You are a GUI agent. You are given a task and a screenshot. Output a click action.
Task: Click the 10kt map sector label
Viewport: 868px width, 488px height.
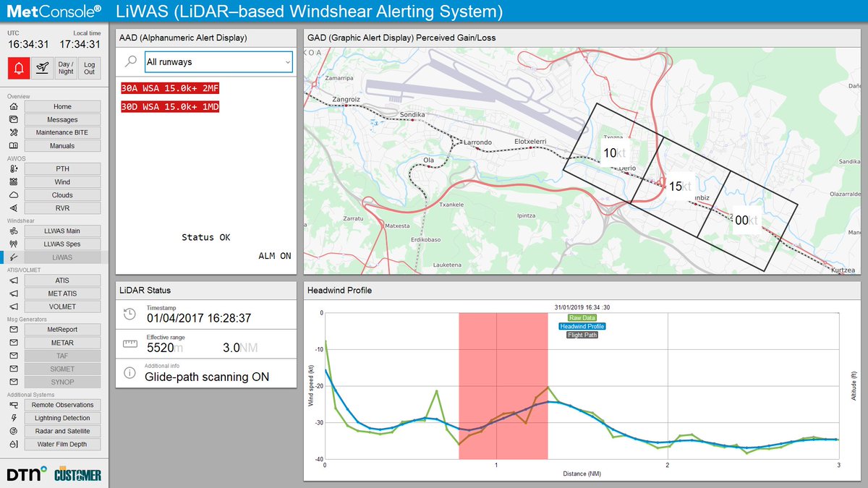(614, 153)
